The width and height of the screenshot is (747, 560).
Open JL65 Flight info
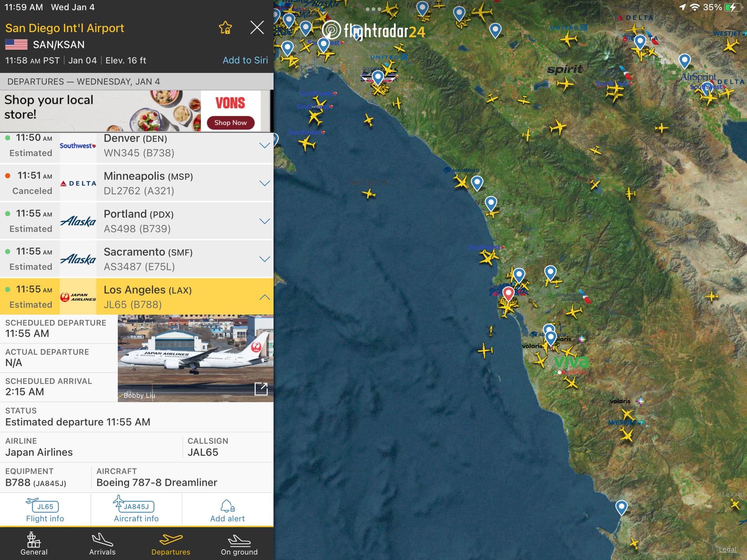click(45, 510)
